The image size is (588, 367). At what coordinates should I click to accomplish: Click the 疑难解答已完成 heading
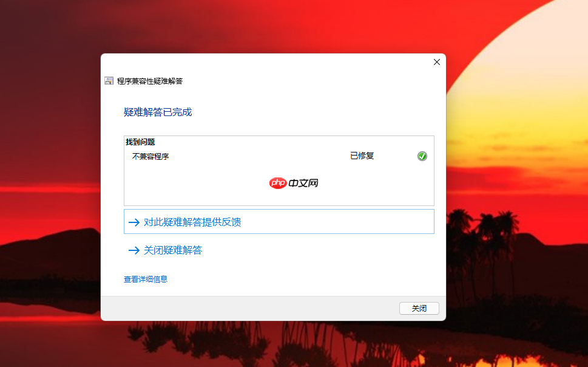coord(158,112)
